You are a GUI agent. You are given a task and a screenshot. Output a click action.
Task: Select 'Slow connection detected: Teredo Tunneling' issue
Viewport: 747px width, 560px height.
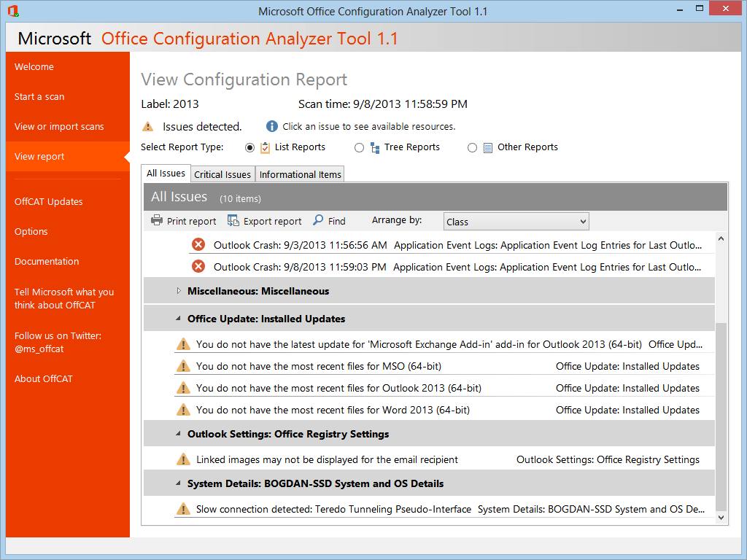pos(444,509)
